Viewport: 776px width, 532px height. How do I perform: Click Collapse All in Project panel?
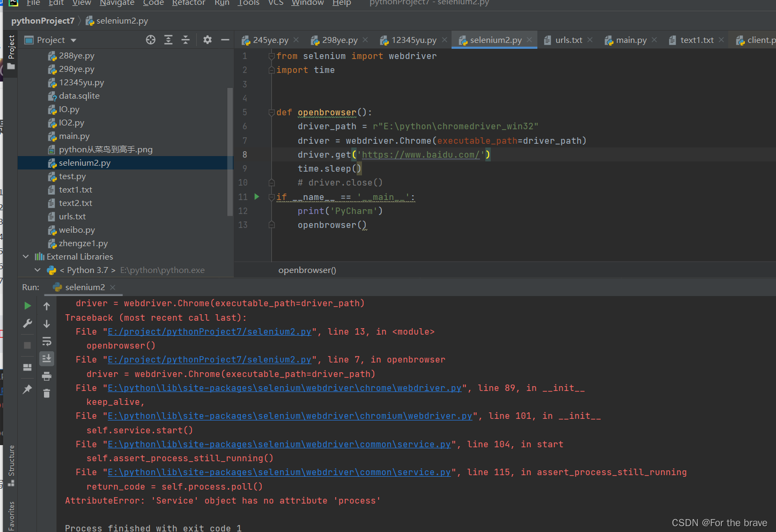click(x=186, y=40)
